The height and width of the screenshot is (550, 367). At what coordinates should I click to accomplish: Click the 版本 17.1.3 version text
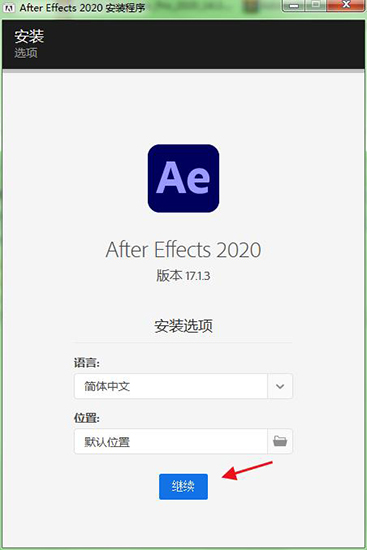(183, 276)
